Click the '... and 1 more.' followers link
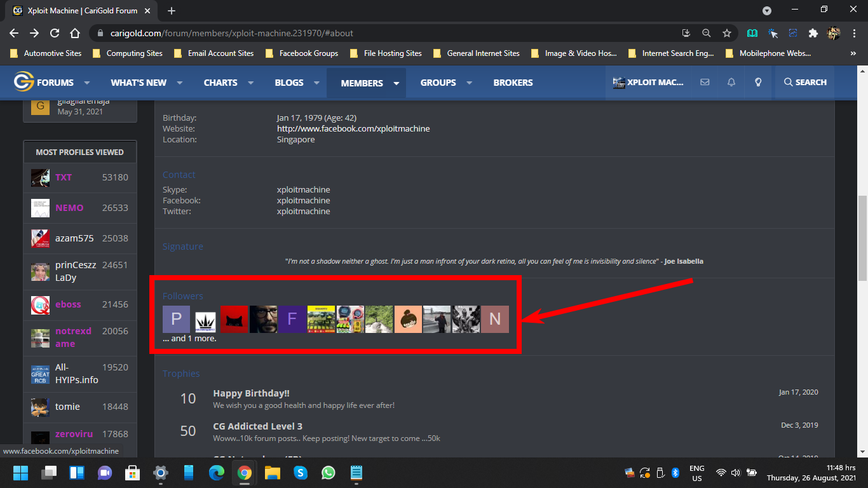868x488 pixels. tap(189, 339)
